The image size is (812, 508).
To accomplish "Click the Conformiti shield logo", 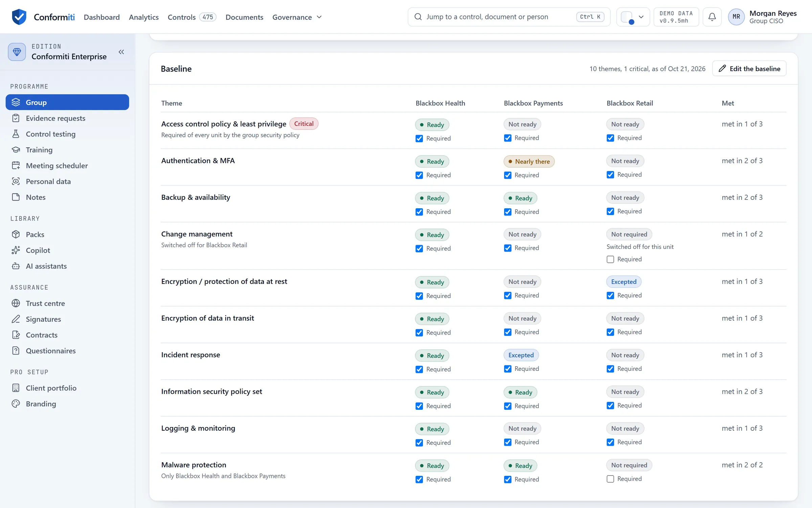I will pyautogui.click(x=19, y=17).
